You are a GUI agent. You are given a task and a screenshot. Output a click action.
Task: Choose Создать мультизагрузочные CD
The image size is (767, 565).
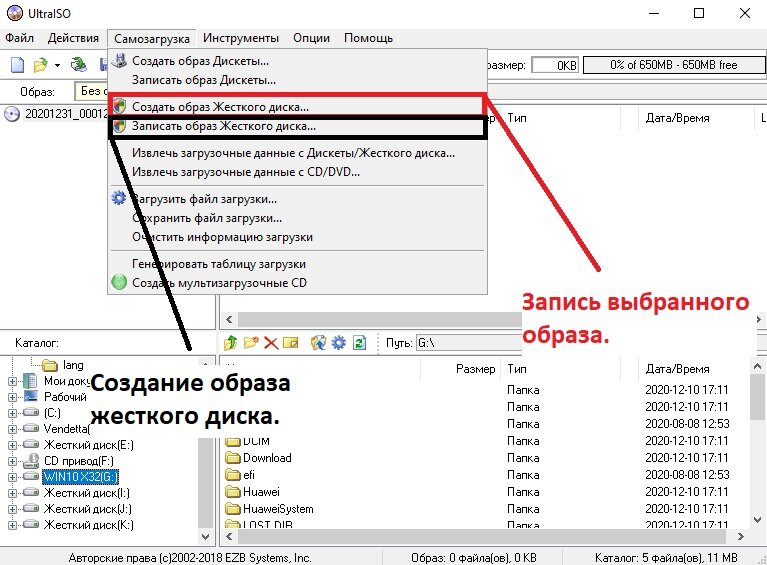point(297,283)
